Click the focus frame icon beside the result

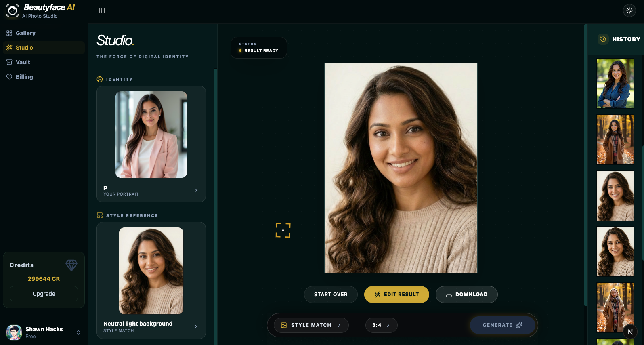pyautogui.click(x=283, y=230)
